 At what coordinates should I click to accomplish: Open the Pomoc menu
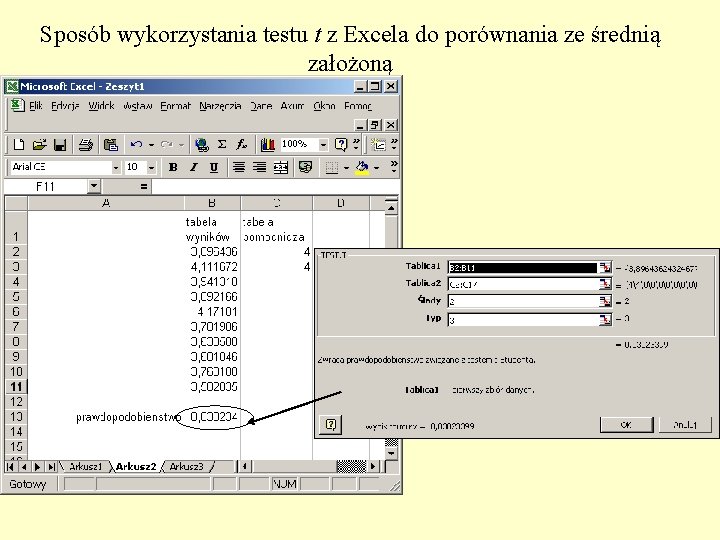coord(358,106)
